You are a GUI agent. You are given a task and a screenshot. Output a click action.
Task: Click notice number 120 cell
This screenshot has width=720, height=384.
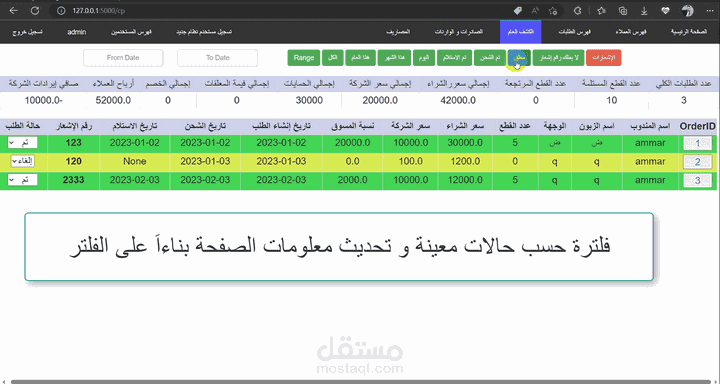[x=73, y=161]
